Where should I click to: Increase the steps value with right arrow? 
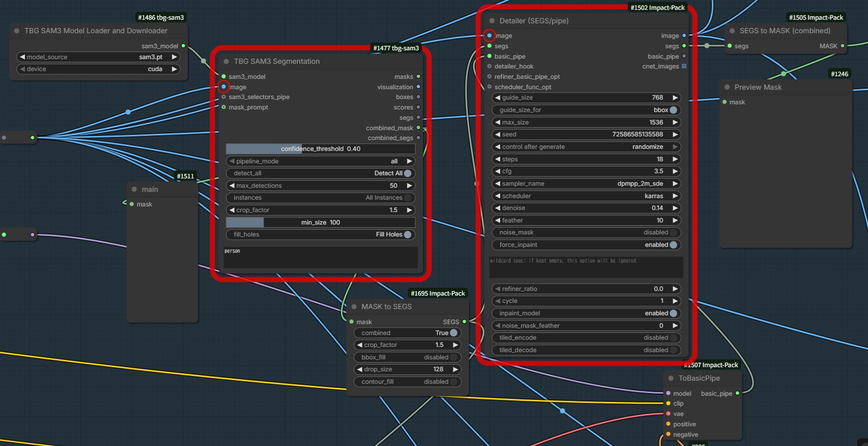pos(675,159)
